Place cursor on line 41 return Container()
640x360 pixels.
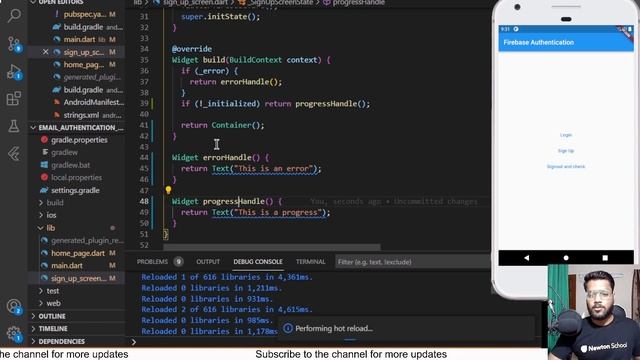coord(222,125)
